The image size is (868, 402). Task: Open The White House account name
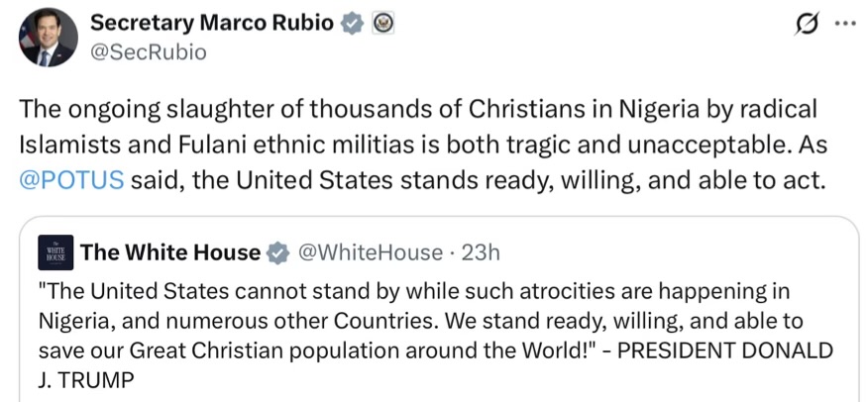pos(170,253)
